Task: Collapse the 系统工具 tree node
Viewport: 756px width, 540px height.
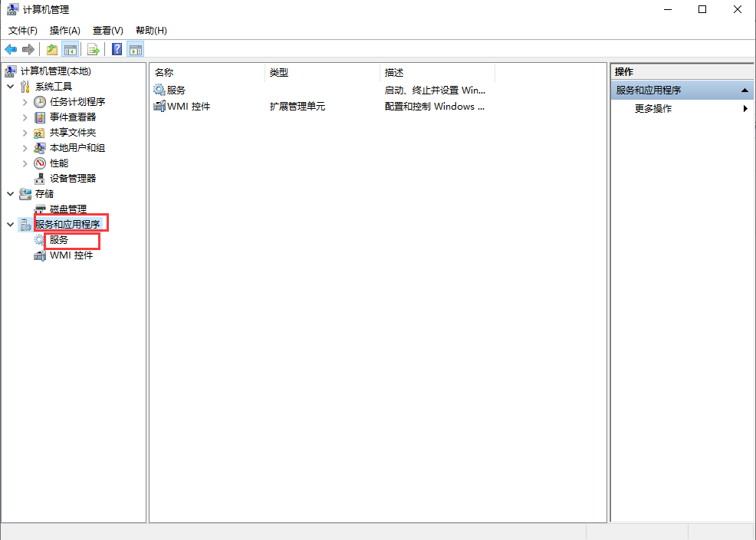Action: pos(11,87)
